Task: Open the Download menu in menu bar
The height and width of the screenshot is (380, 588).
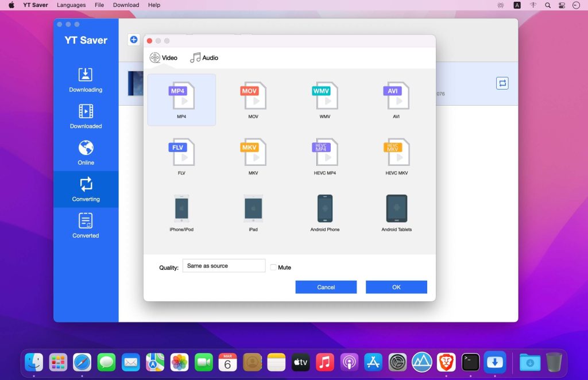Action: click(126, 5)
